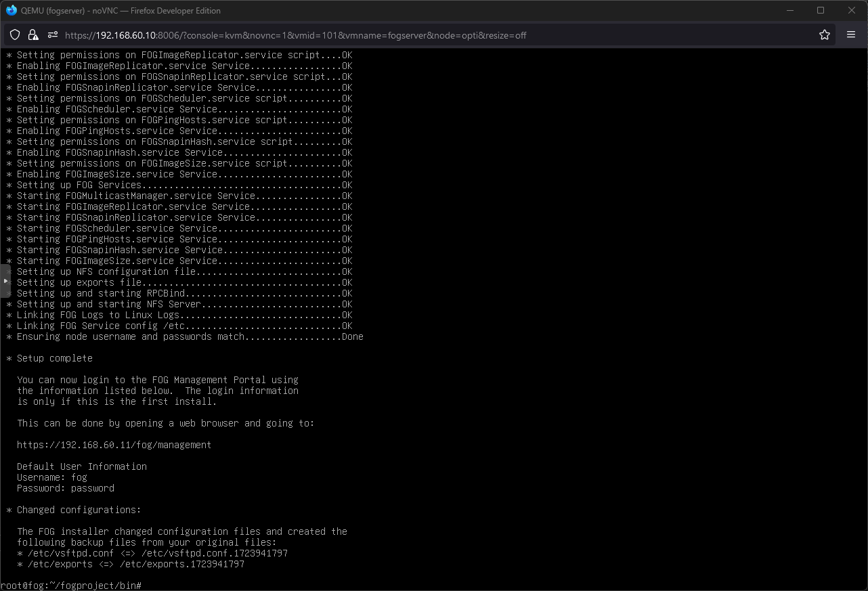Click 'You can now login to the FOG Management Portal' line
The width and height of the screenshot is (868, 591).
click(x=158, y=380)
